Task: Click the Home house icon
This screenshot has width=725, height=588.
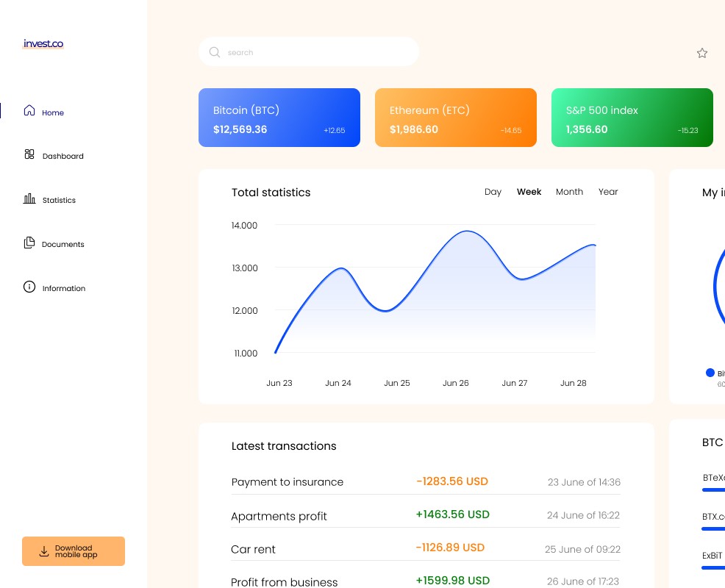Action: tap(29, 110)
